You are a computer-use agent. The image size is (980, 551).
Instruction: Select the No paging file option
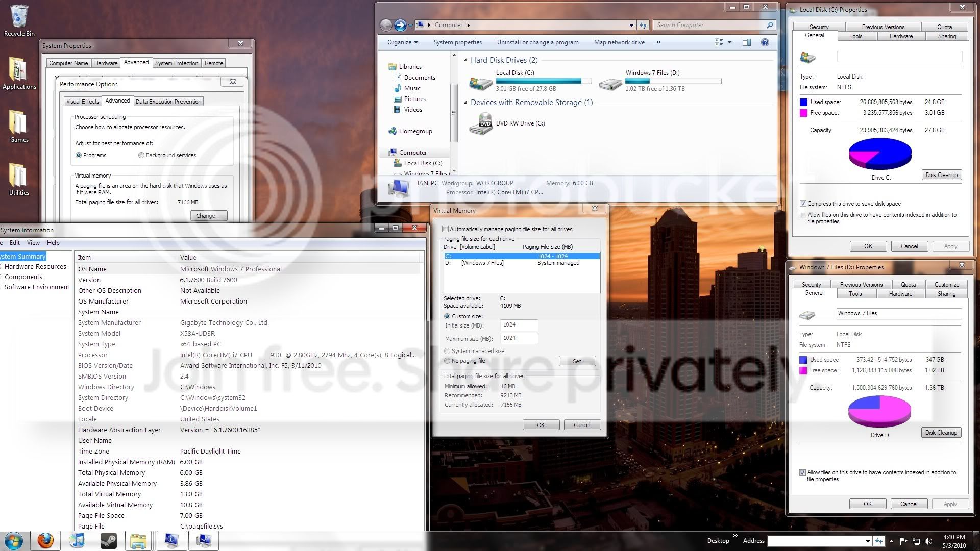pyautogui.click(x=447, y=361)
